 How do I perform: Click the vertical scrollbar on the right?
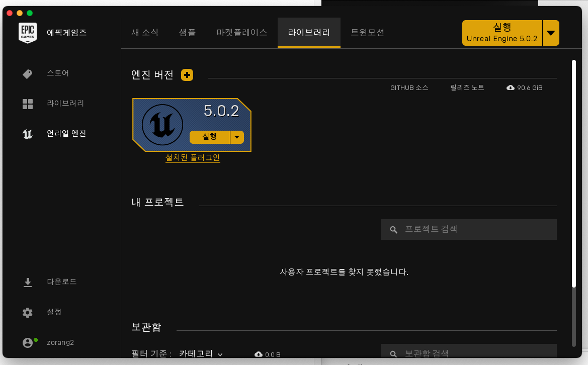574,173
